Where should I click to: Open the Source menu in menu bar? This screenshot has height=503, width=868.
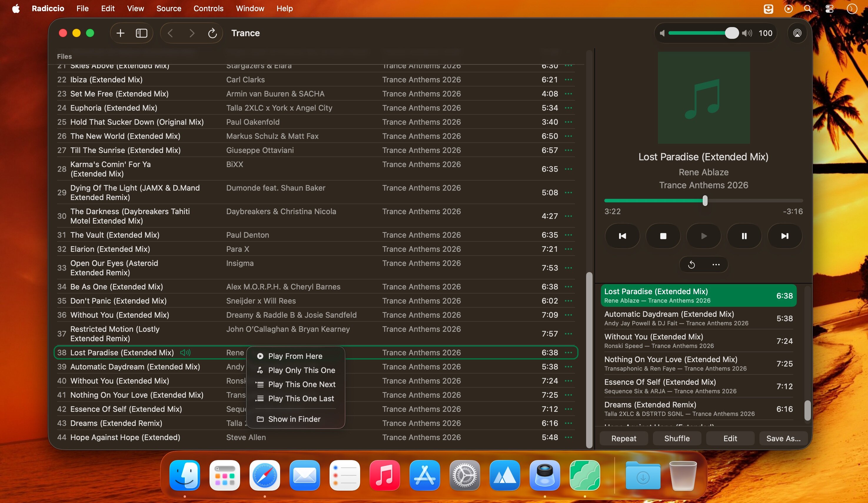click(x=169, y=8)
